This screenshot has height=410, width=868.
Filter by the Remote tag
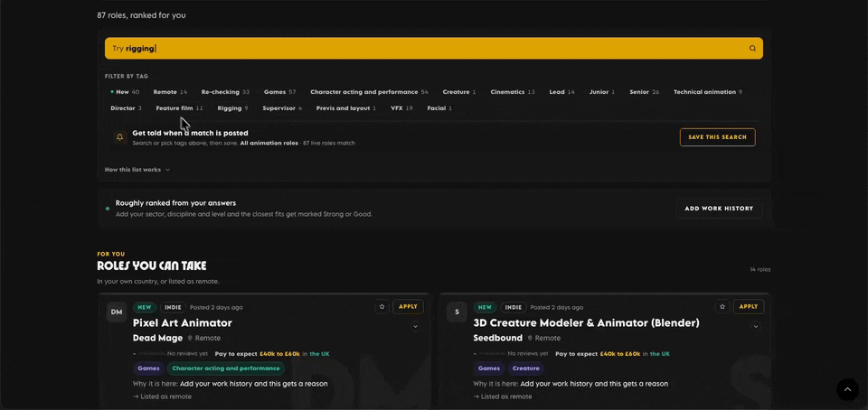170,92
